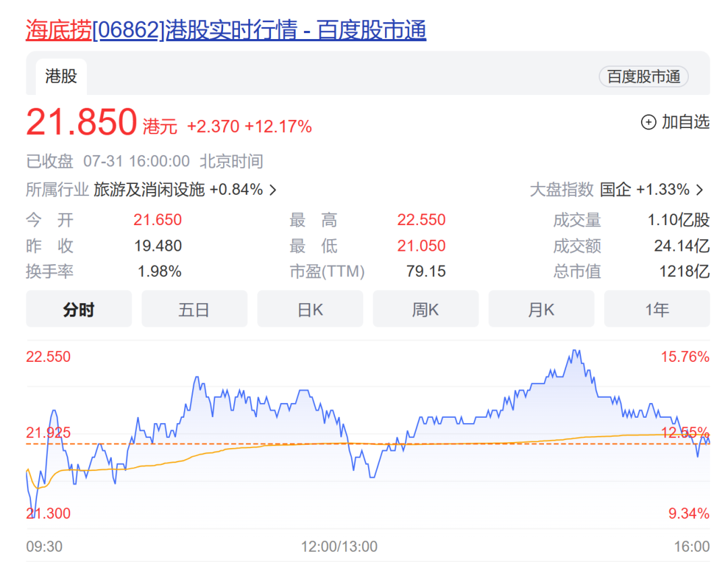Click the 加自选 text label
The height and width of the screenshot is (562, 728).
(686, 121)
